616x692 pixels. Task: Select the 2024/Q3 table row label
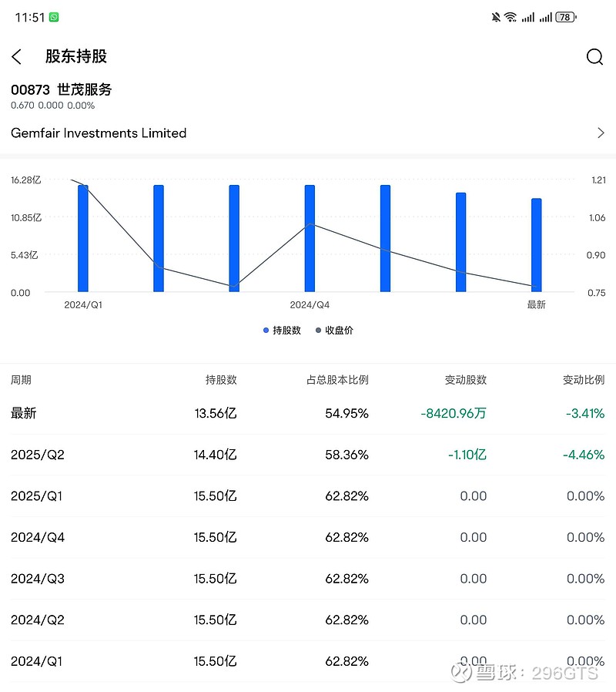[x=38, y=579]
